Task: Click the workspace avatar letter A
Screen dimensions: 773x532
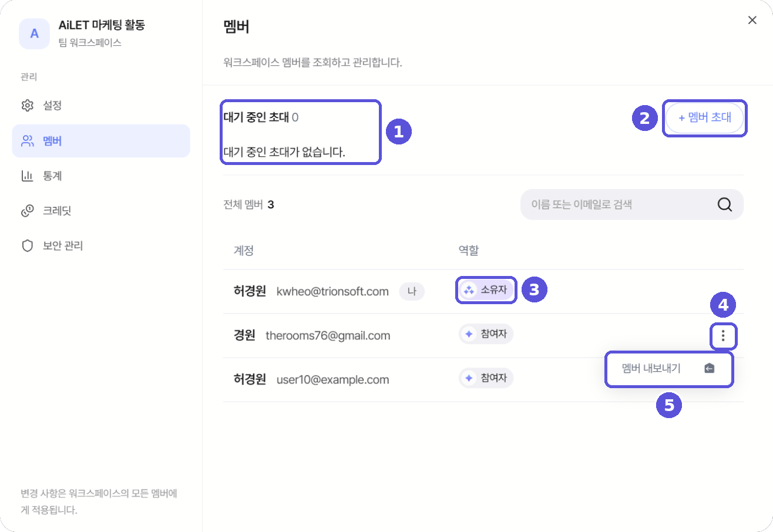Action: pos(34,33)
